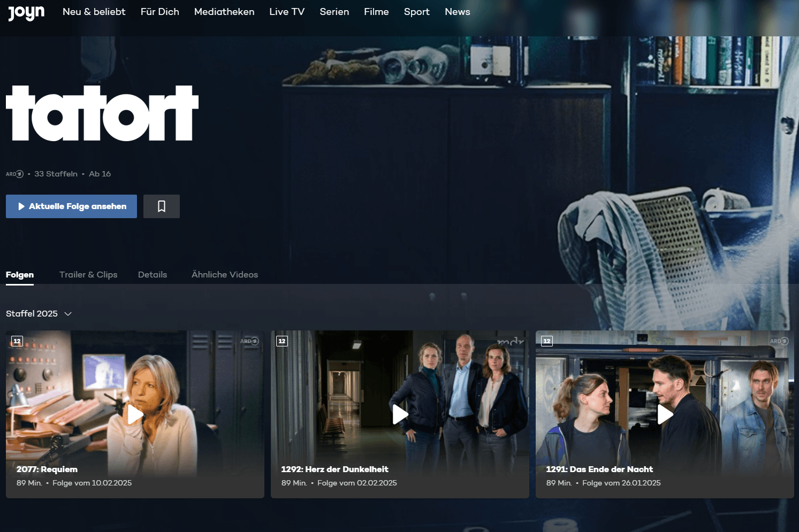Click ARD channel logo on Requiem thumbnail
Image resolution: width=799 pixels, height=532 pixels.
click(x=249, y=341)
